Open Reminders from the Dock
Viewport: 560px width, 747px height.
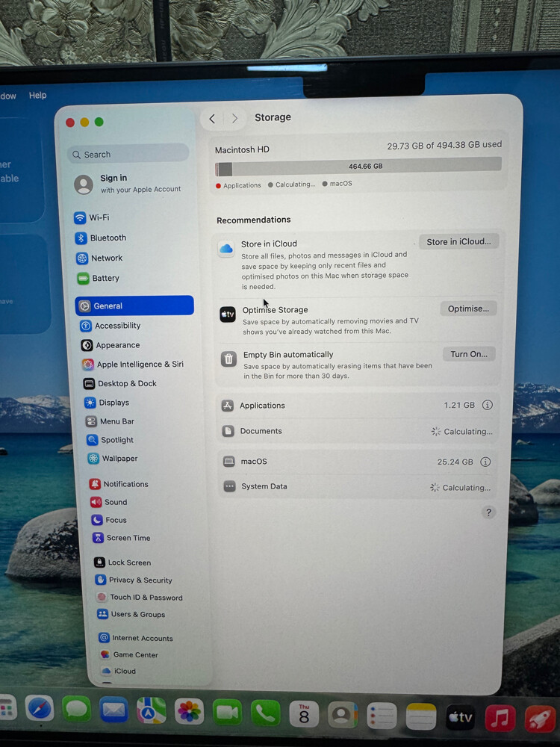pos(382,716)
